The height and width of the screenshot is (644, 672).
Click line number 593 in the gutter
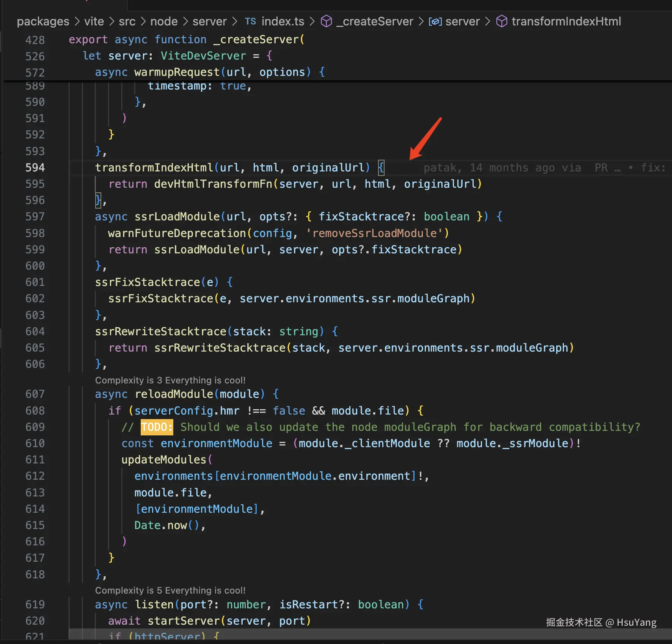pyautogui.click(x=35, y=151)
